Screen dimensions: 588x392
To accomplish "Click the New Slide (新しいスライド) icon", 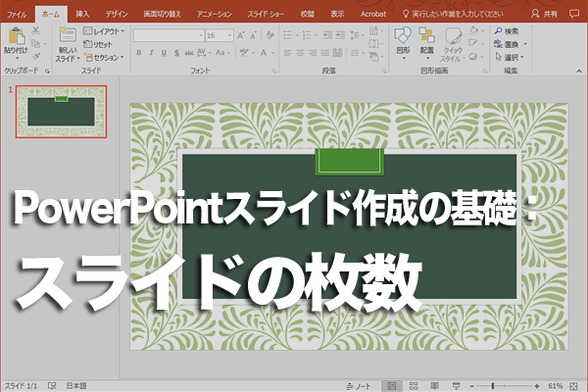I will click(68, 36).
